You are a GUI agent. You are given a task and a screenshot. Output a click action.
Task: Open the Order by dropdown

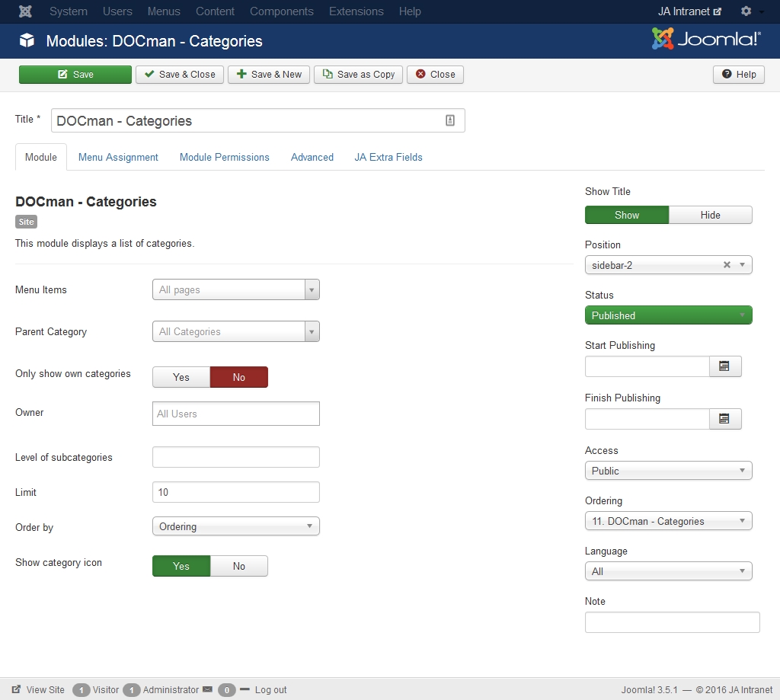[236, 526]
